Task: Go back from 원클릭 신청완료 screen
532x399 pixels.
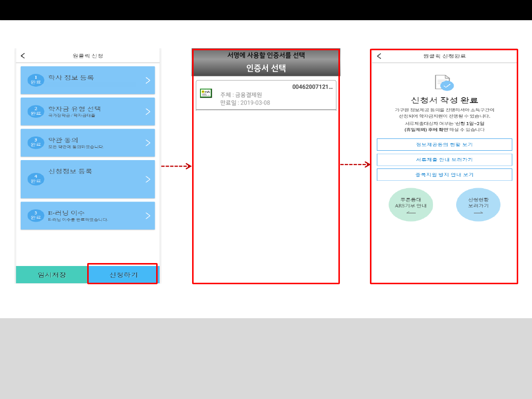Action: point(379,56)
